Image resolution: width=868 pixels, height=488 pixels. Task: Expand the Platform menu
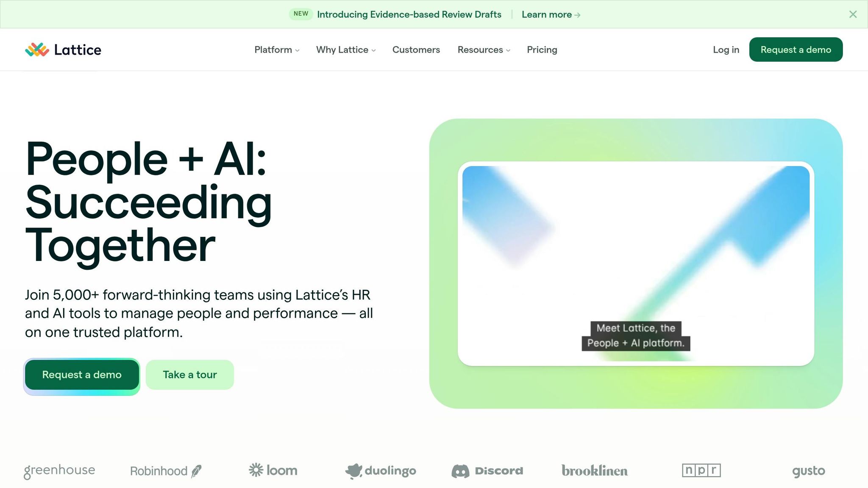277,50
